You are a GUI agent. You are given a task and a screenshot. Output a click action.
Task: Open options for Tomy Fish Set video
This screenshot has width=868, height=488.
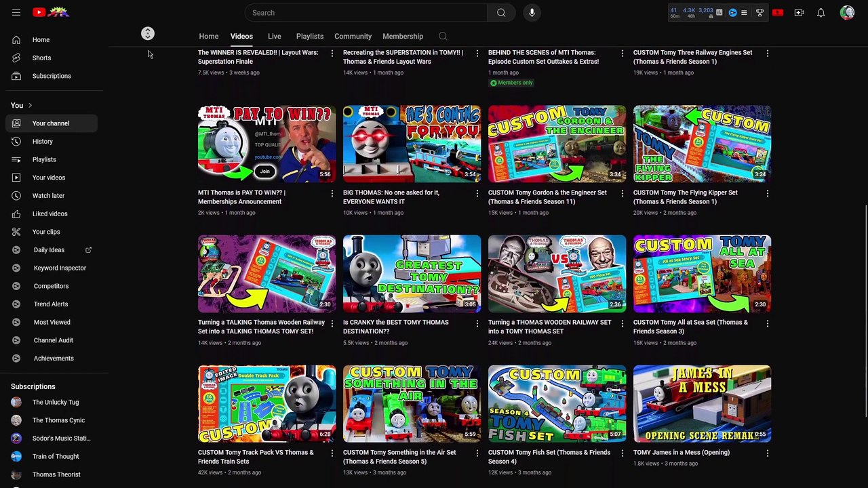[x=622, y=453]
